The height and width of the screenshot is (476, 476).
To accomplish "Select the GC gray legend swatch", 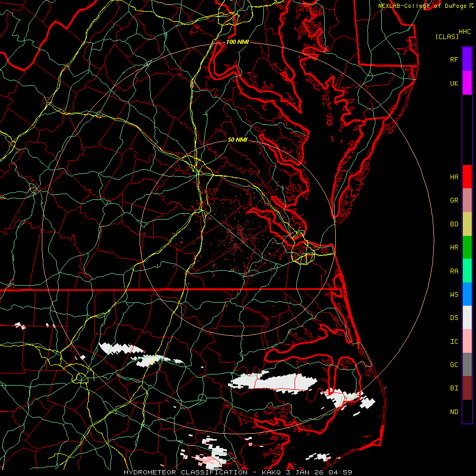I will [x=467, y=364].
